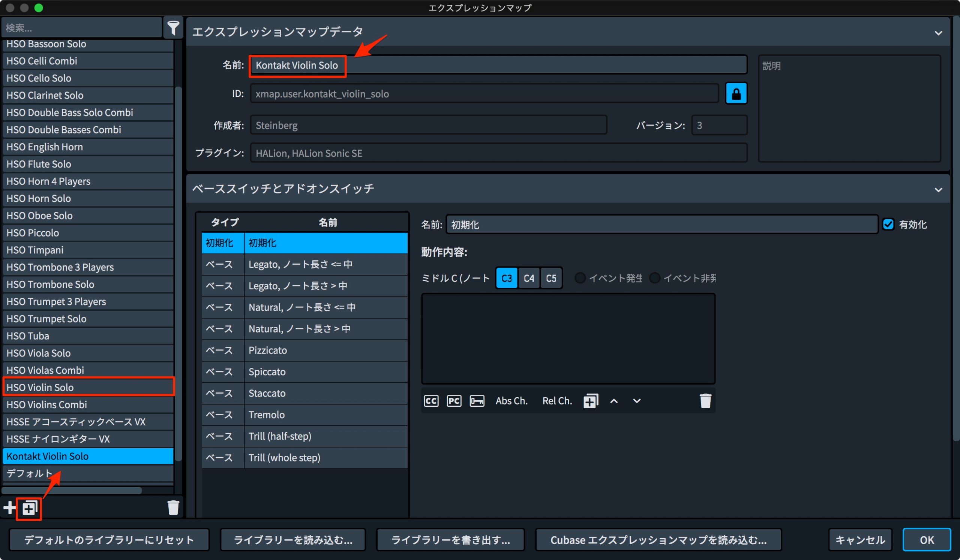Select Natural, ノート長さ > 中 row

305,328
